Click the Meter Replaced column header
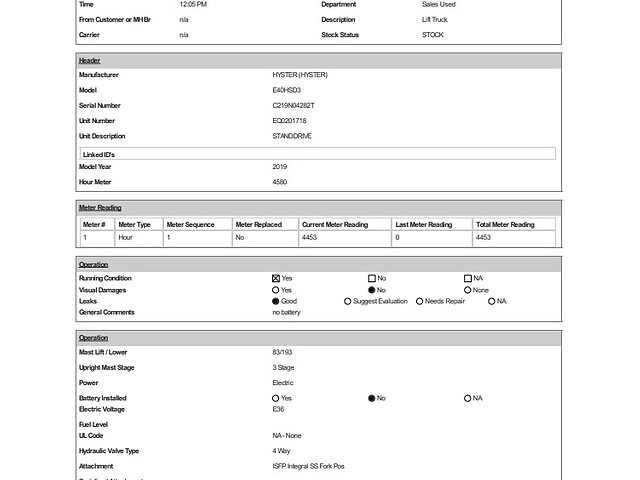 click(x=259, y=225)
